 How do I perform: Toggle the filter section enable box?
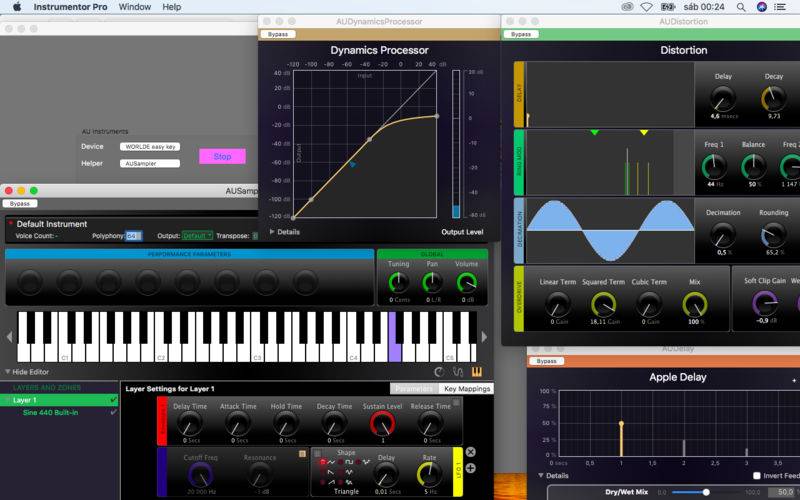(303, 454)
